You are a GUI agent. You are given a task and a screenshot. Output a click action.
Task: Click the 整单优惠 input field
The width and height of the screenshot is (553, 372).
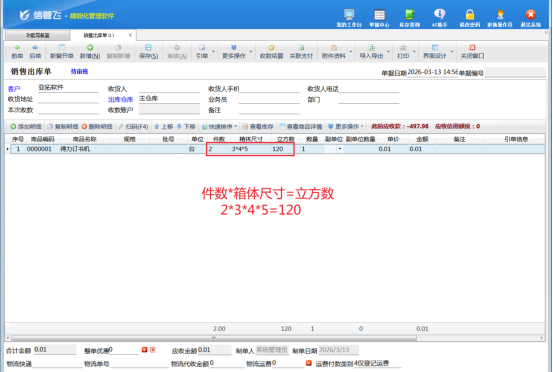[123, 350]
